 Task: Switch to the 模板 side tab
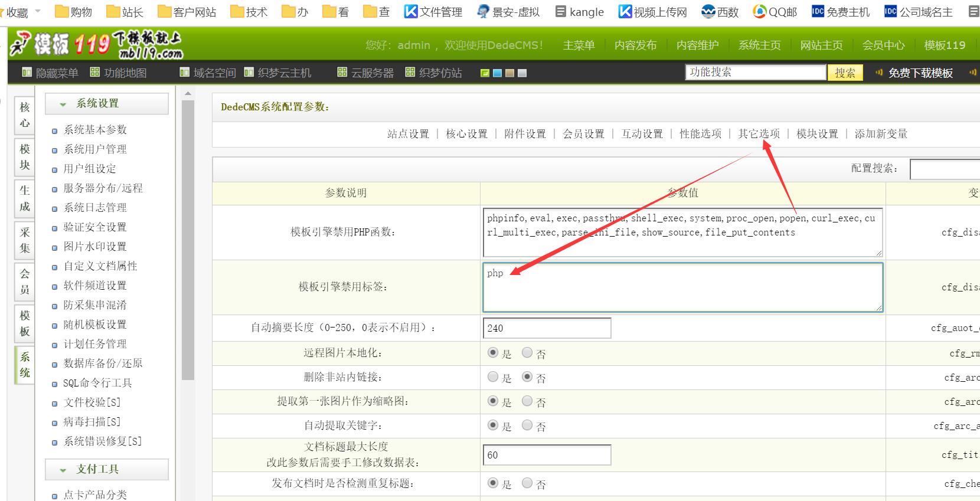tap(24, 323)
